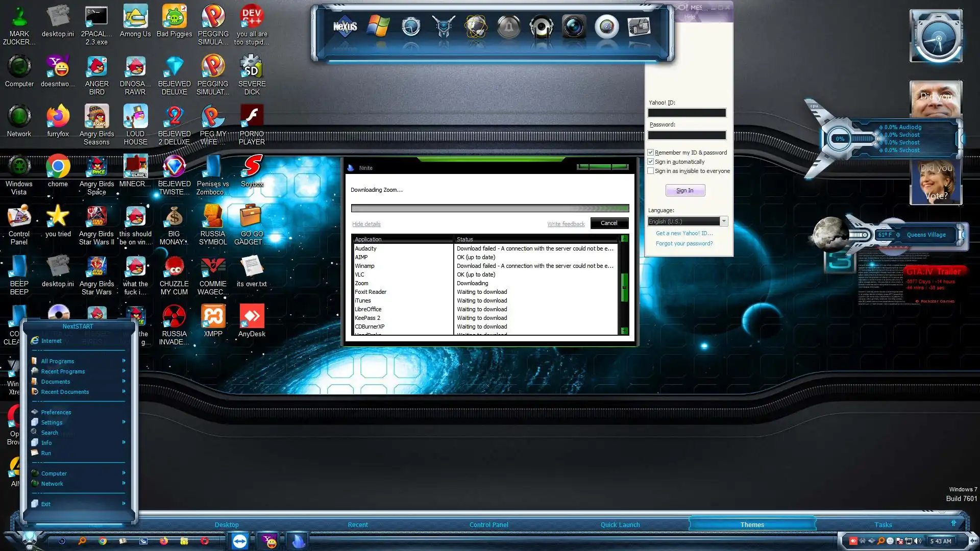Click the Yahoo Messenger taskbar icon
The height and width of the screenshot is (551, 980).
[x=268, y=541]
